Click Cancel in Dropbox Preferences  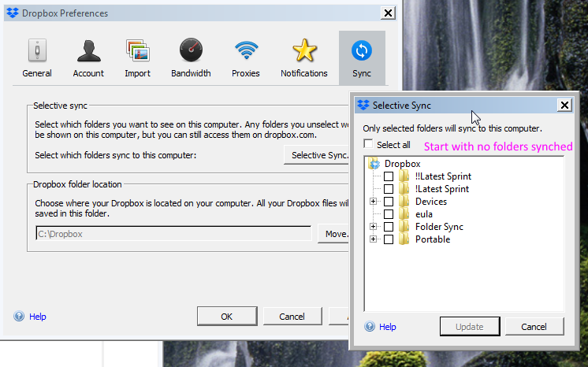tap(292, 317)
